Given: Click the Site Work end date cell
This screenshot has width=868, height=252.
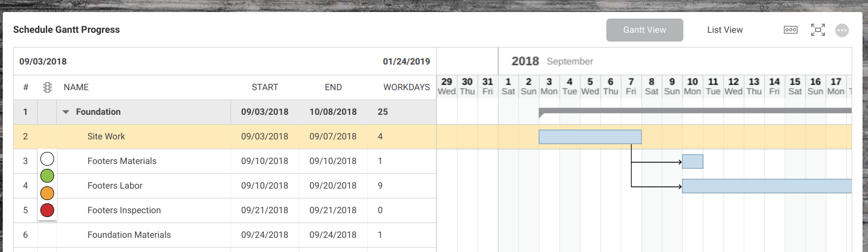Looking at the screenshot, I should 333,137.
